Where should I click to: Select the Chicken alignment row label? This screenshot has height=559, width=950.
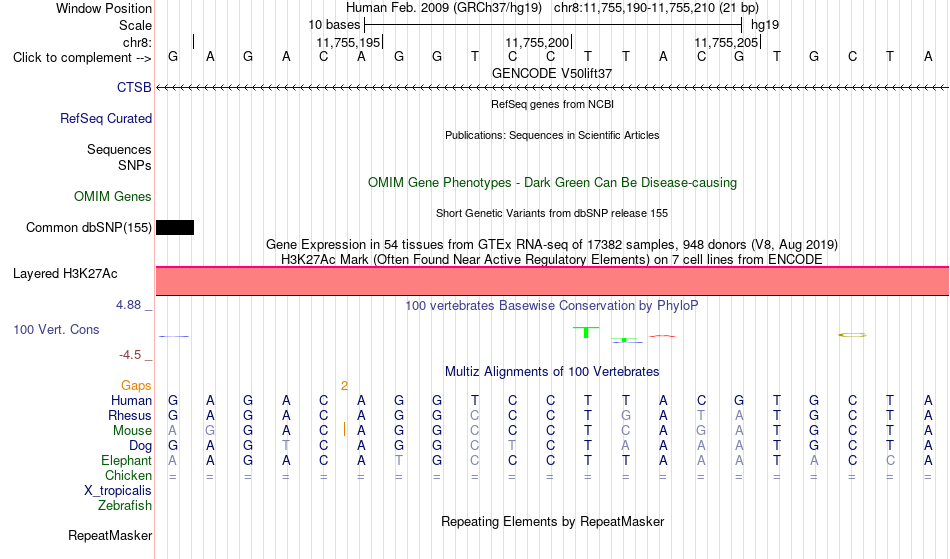(x=128, y=476)
